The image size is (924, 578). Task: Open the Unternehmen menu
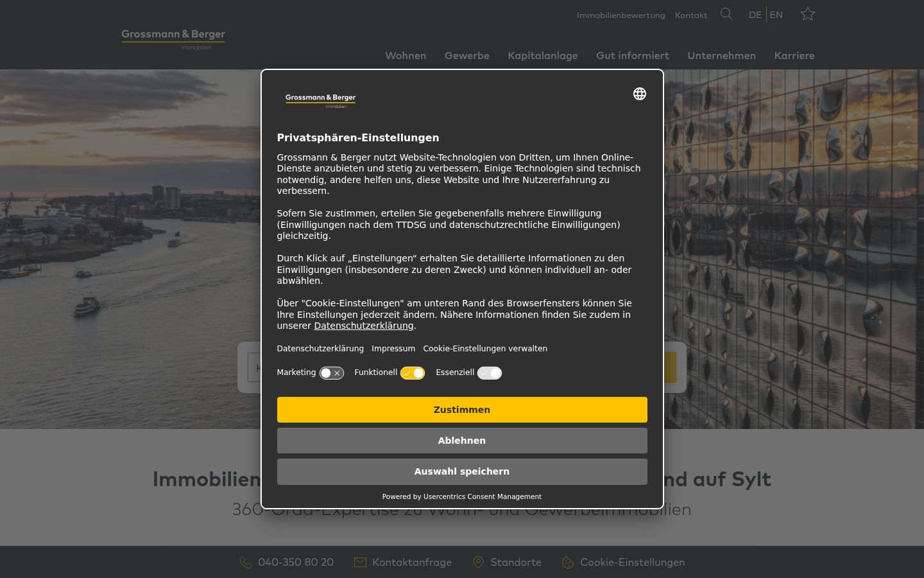coord(721,56)
